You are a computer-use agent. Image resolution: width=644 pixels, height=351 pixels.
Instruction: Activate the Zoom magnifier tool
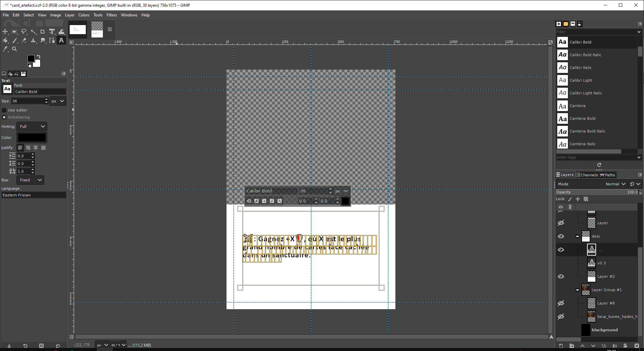[x=14, y=49]
